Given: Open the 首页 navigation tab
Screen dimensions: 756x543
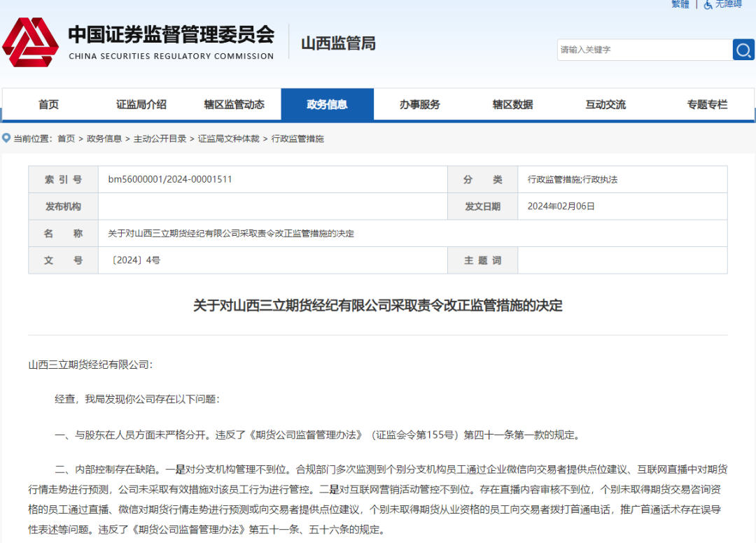Looking at the screenshot, I should click(49, 104).
